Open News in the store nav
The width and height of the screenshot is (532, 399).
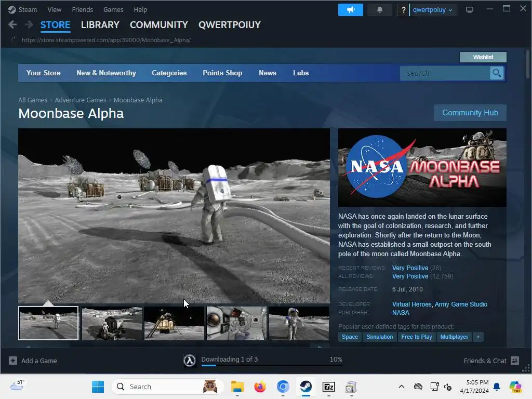pyautogui.click(x=268, y=73)
